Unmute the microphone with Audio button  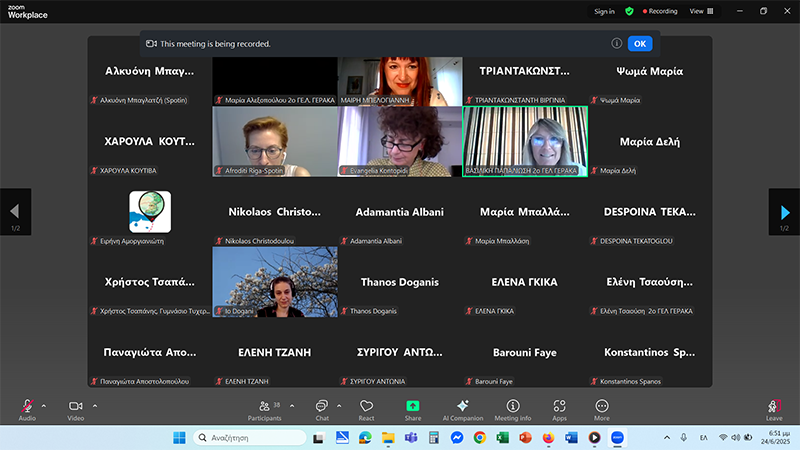point(27,407)
